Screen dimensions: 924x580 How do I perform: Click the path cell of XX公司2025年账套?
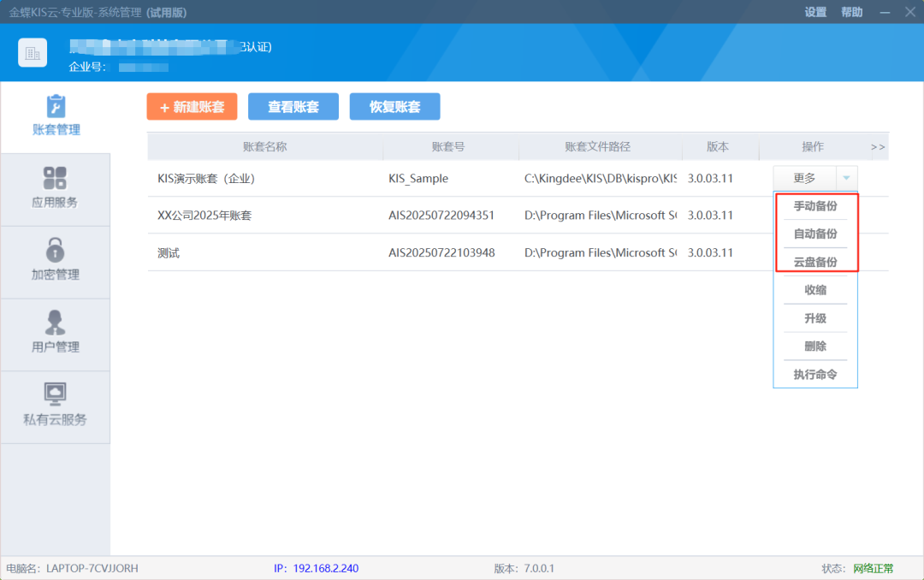pyautogui.click(x=601, y=216)
